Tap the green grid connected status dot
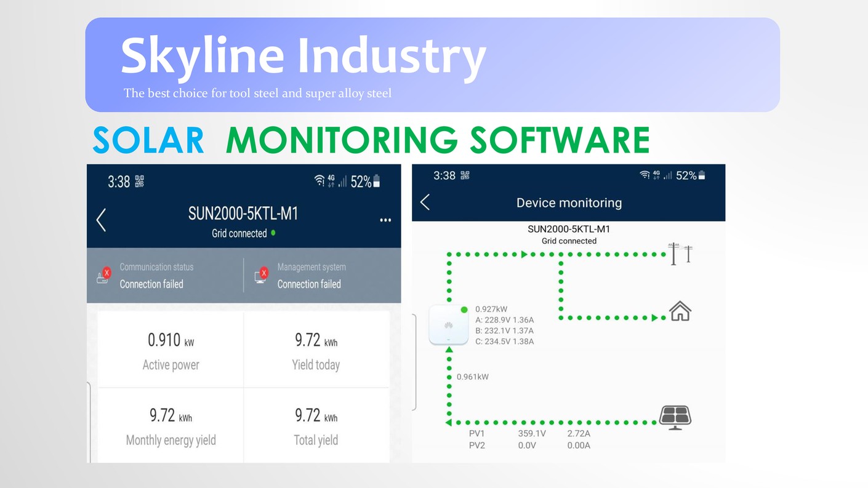 pyautogui.click(x=273, y=233)
